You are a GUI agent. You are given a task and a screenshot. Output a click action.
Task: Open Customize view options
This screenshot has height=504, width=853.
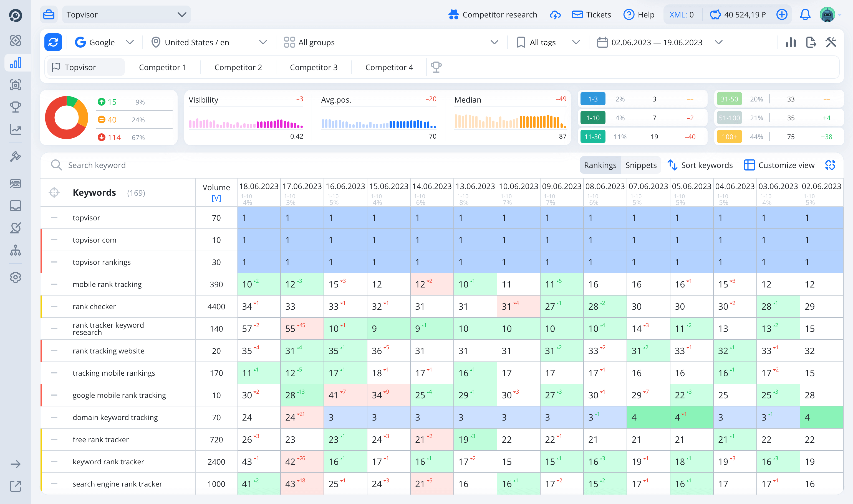[779, 166]
